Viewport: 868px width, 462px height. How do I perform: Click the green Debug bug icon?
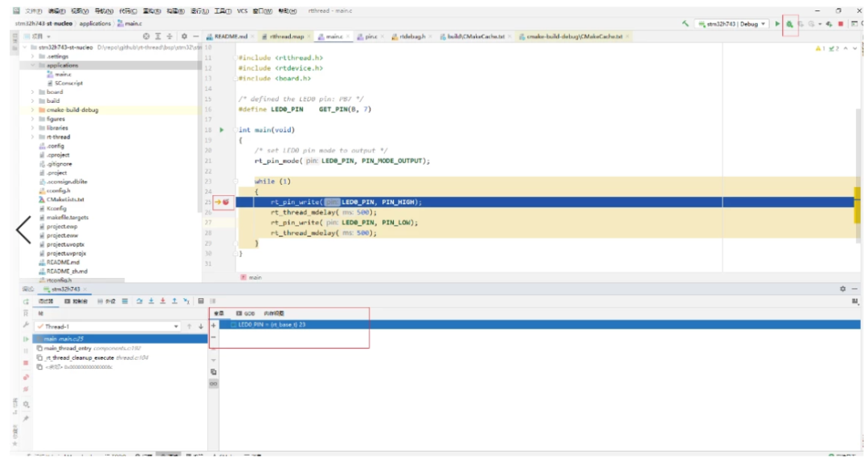[x=790, y=24]
